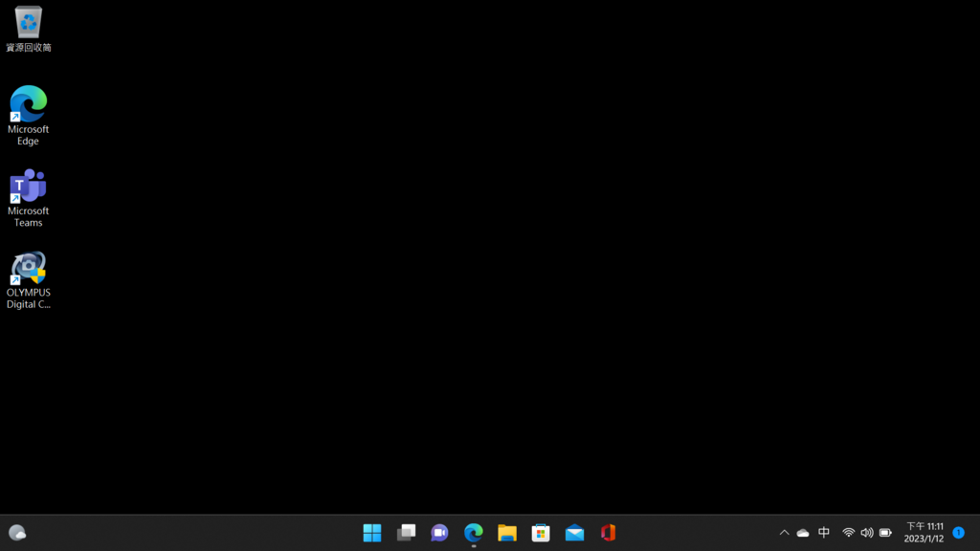
Task: Open Wi-Fi network quick settings
Action: point(848,533)
